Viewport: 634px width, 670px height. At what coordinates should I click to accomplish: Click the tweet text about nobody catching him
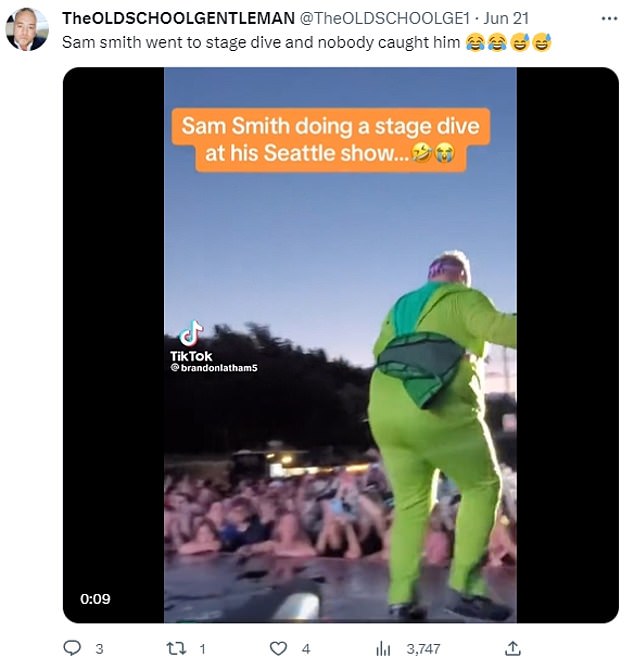pos(260,43)
